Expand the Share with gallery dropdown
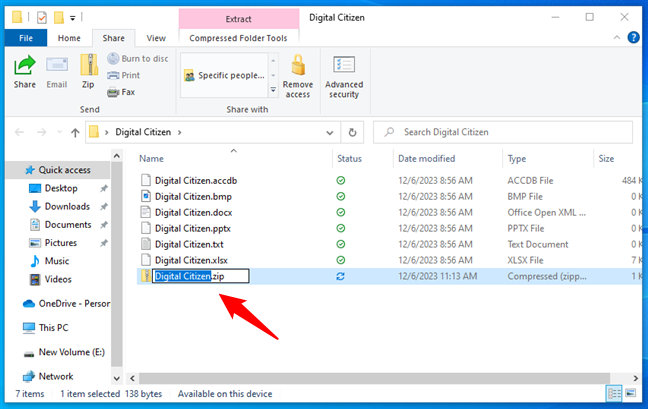This screenshot has width=648, height=409. pyautogui.click(x=273, y=90)
